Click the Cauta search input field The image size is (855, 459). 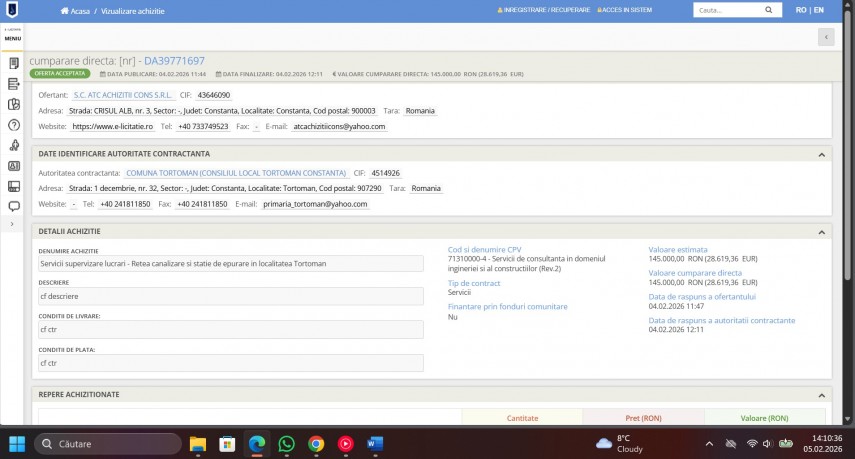(x=730, y=10)
